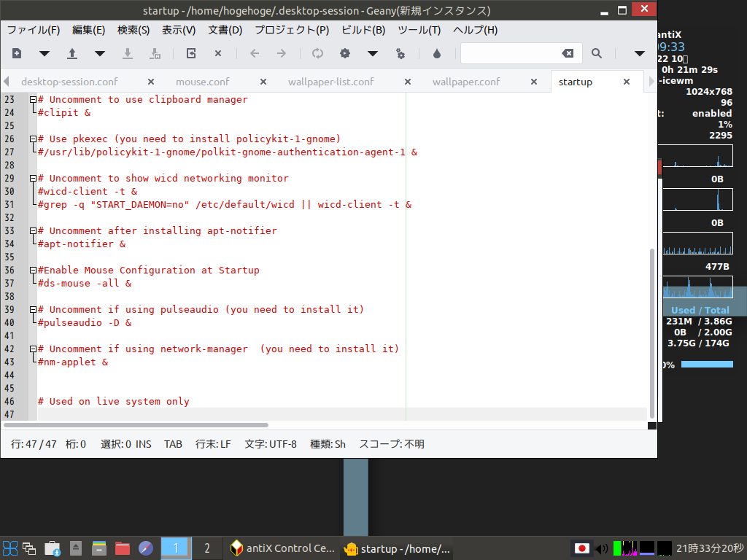Click the Save all files icon
The height and width of the screenshot is (560, 747).
pos(155,53)
